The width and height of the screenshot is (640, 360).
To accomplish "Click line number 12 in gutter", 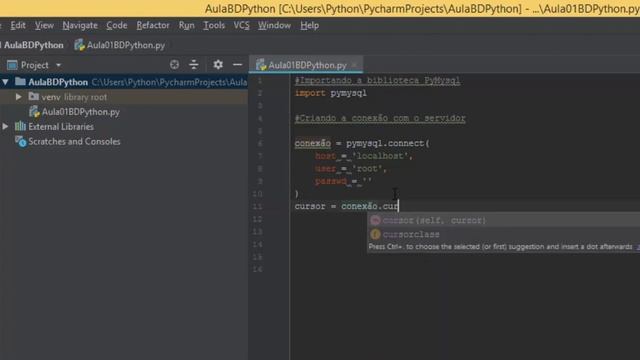I will coord(257,219).
